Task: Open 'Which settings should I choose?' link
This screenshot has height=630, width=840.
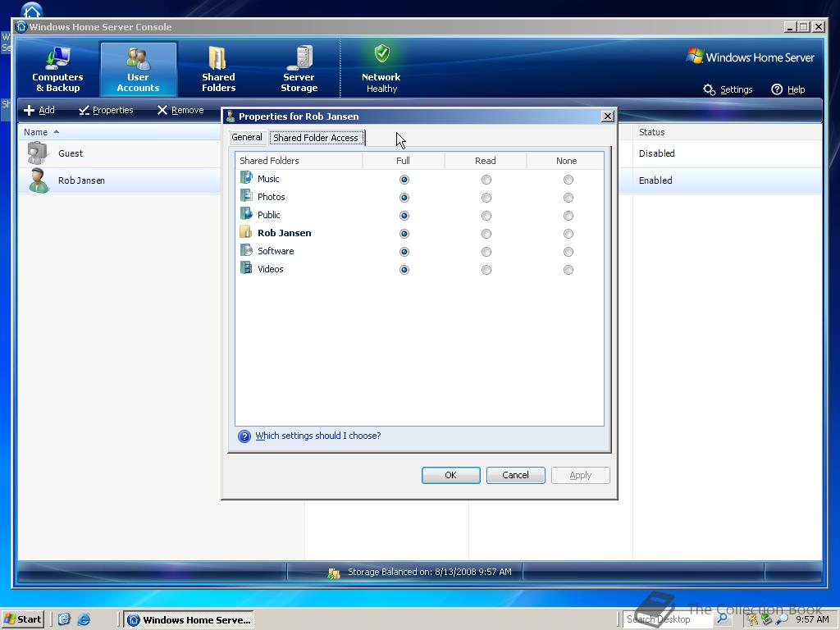Action: click(318, 436)
